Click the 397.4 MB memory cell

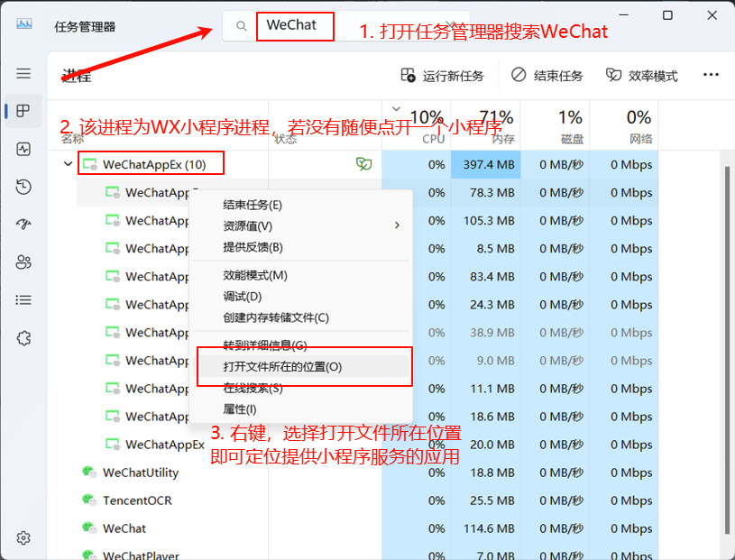pyautogui.click(x=485, y=164)
